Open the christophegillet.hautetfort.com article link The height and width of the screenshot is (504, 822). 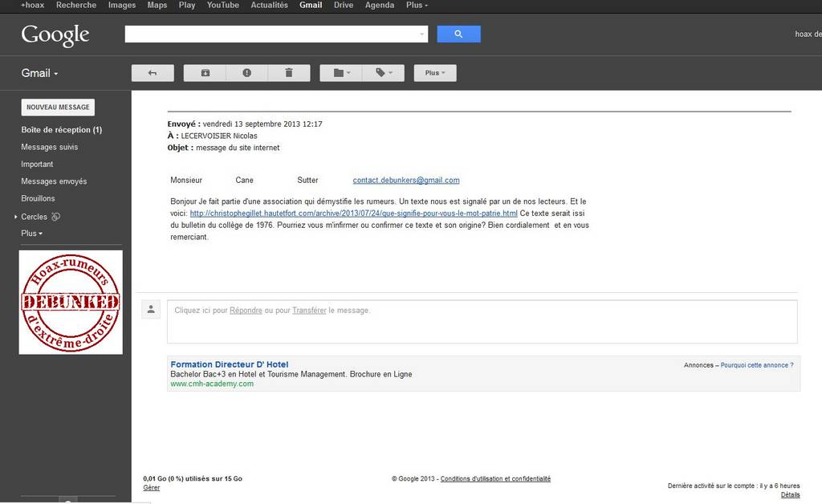[x=353, y=213]
